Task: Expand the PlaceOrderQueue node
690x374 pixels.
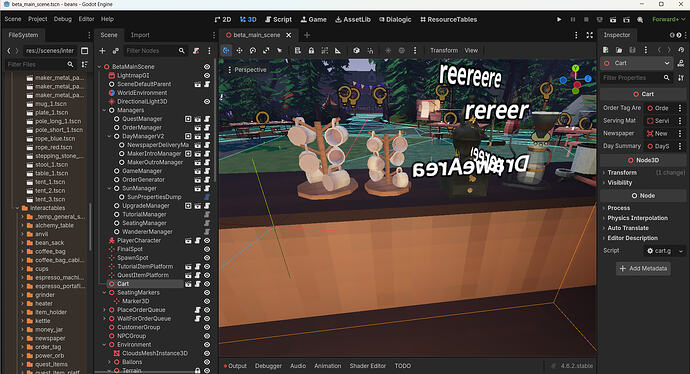Action: coord(104,310)
